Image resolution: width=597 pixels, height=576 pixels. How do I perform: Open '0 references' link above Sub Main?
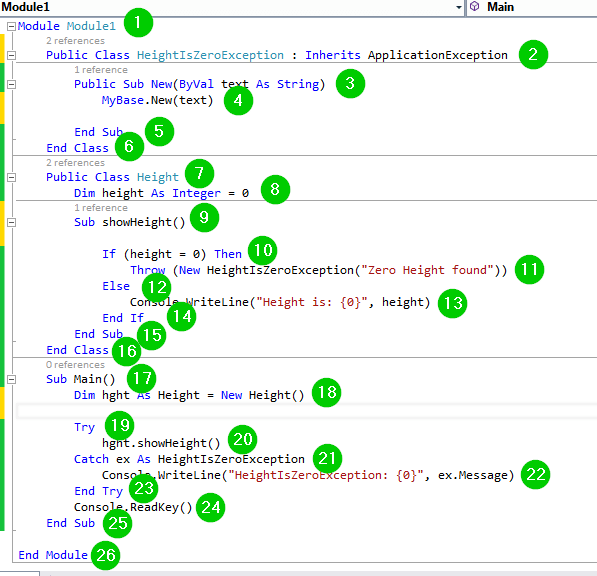pos(75,365)
